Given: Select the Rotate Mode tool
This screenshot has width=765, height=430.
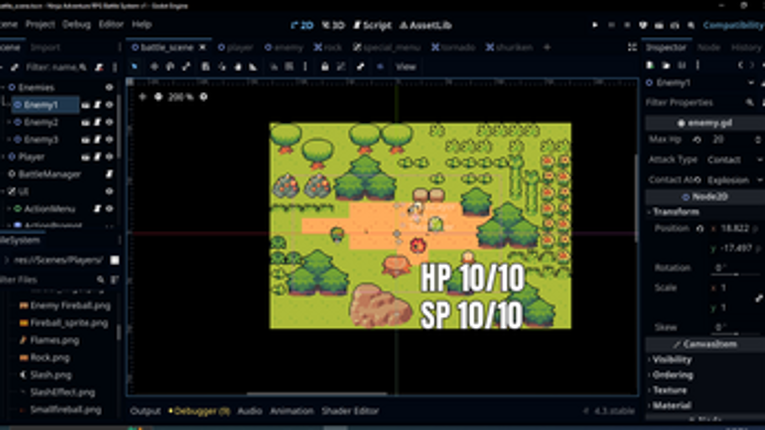Looking at the screenshot, I should 171,67.
